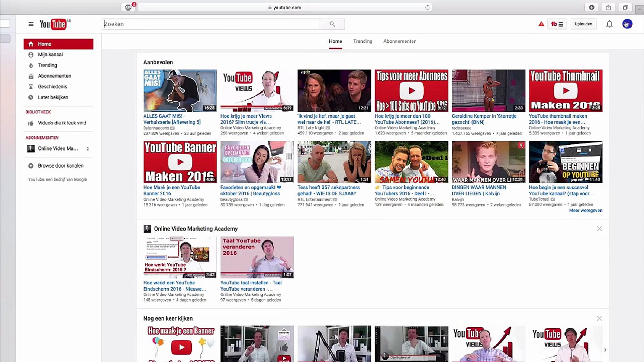Click the YouTube logo
The width and height of the screenshot is (644, 362).
53,24
